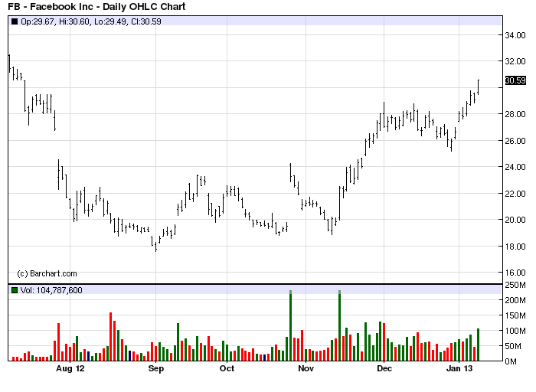Click the 150M volume axis label
The width and height of the screenshot is (536, 392).
515,315
